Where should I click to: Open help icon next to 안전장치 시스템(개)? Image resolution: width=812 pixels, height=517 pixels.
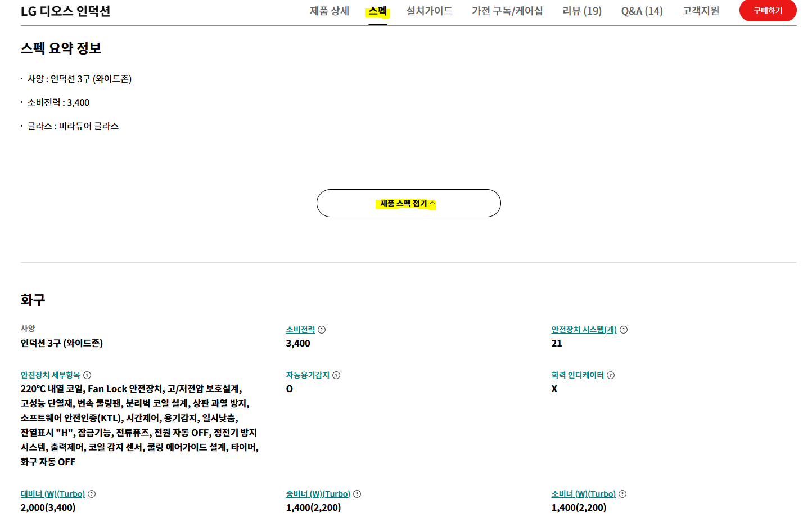tap(624, 330)
